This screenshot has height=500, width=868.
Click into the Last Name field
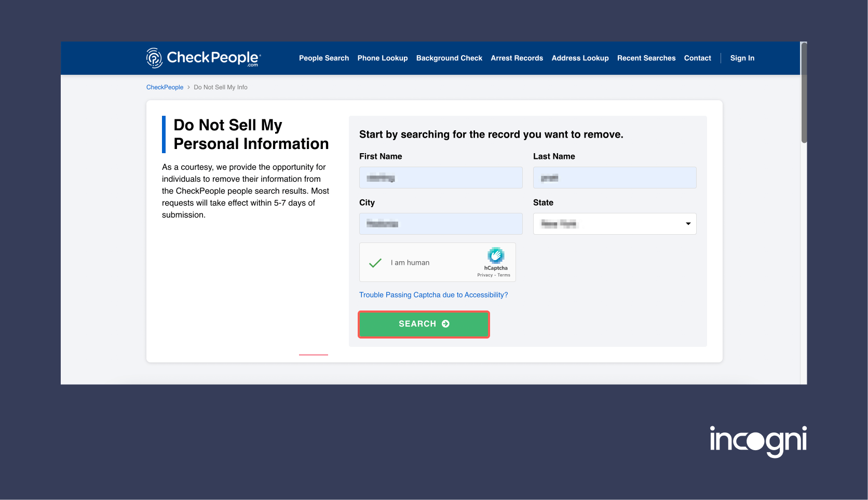pos(615,178)
